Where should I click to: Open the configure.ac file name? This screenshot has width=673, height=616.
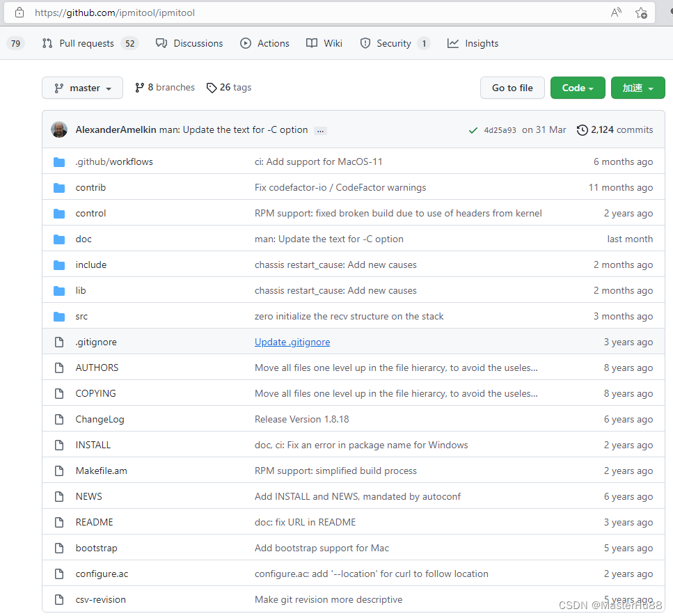pos(102,574)
